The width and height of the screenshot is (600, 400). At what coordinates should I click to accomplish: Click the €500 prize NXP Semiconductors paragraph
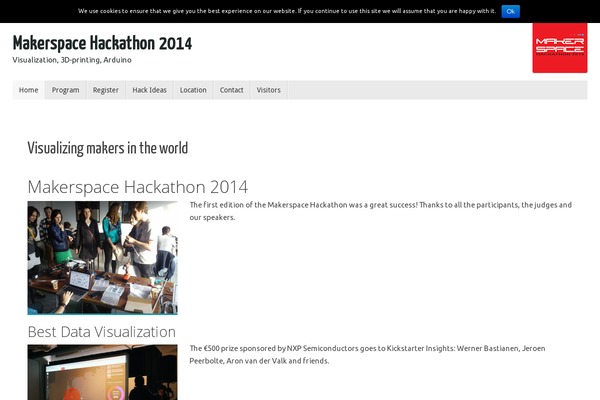tap(380, 354)
